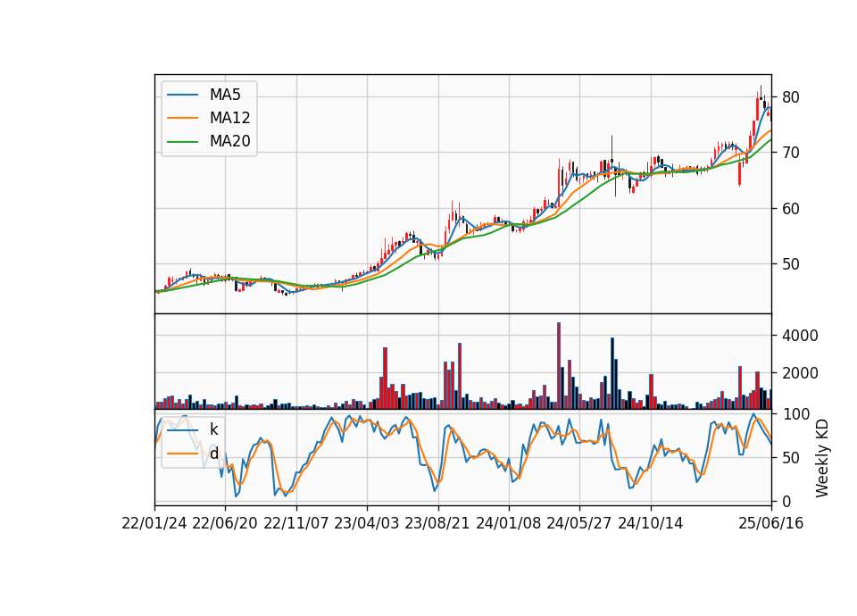Click the Weekly KD axis label

pos(822,459)
